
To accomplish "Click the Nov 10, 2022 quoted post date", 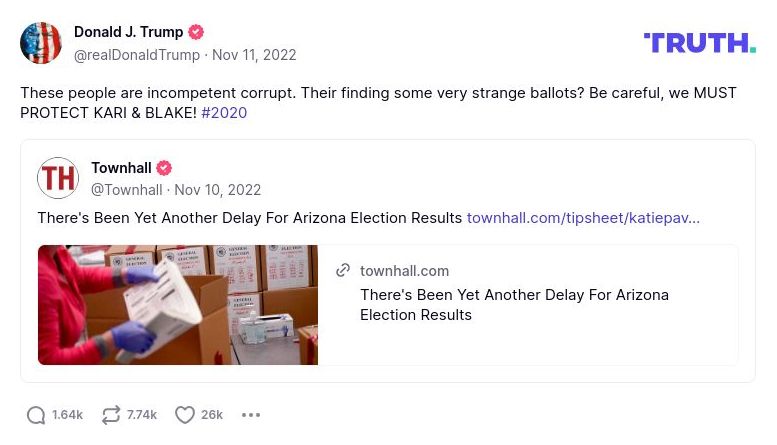I will tap(218, 190).
